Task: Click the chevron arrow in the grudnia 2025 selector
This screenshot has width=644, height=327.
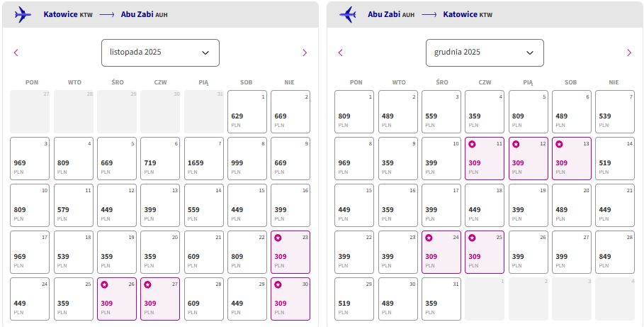Action: tap(530, 52)
